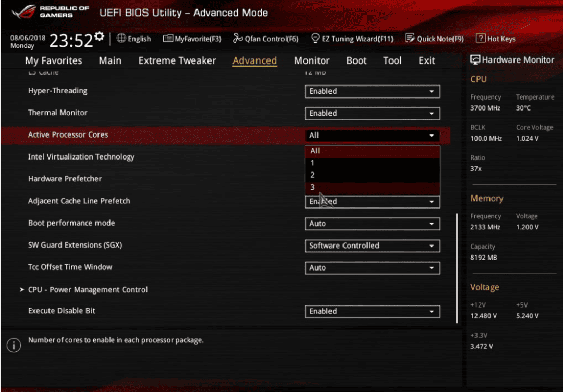This screenshot has height=392, width=563.
Task: Select the Advanced tab
Action: (254, 60)
